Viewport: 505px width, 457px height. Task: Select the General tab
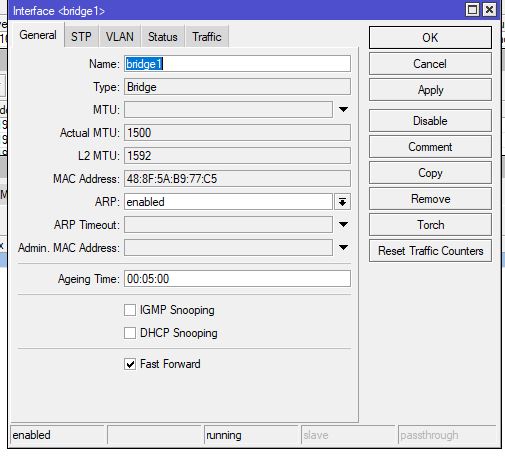click(38, 35)
